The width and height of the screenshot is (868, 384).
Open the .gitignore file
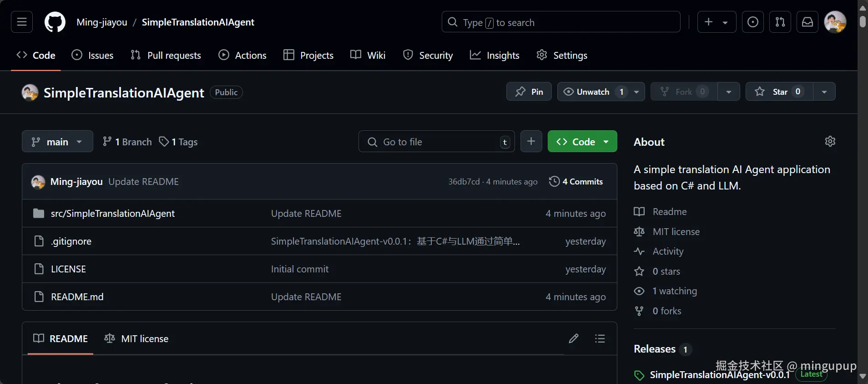tap(71, 241)
